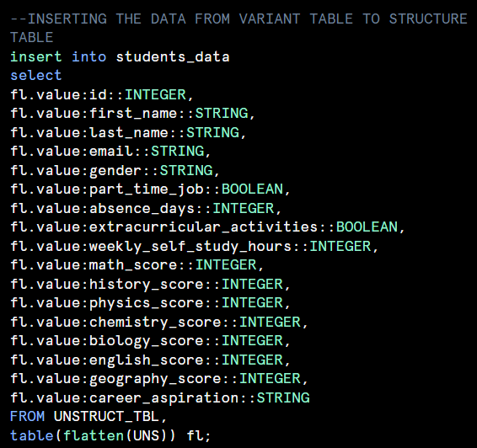
Task: Click the history_score field text
Action: click(147, 285)
